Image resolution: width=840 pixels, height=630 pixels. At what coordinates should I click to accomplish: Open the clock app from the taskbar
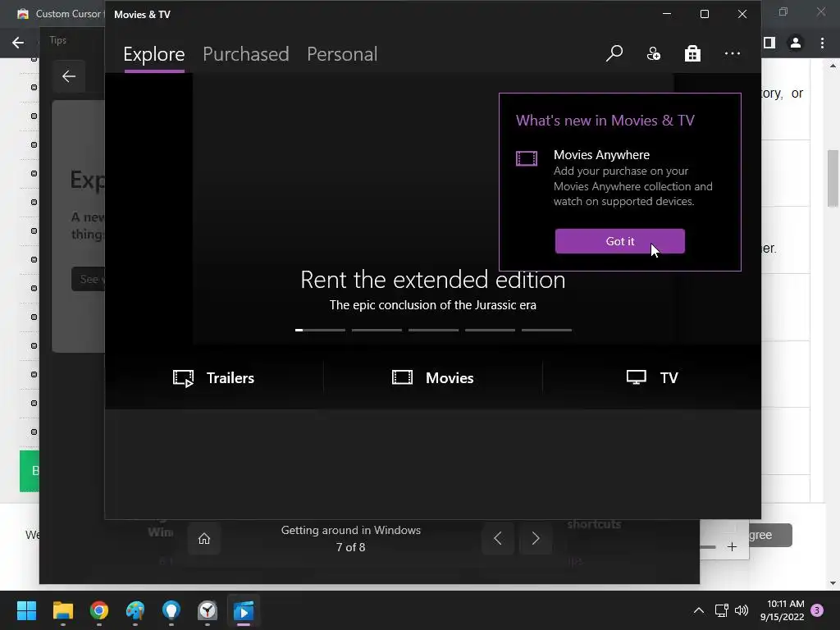pyautogui.click(x=208, y=610)
